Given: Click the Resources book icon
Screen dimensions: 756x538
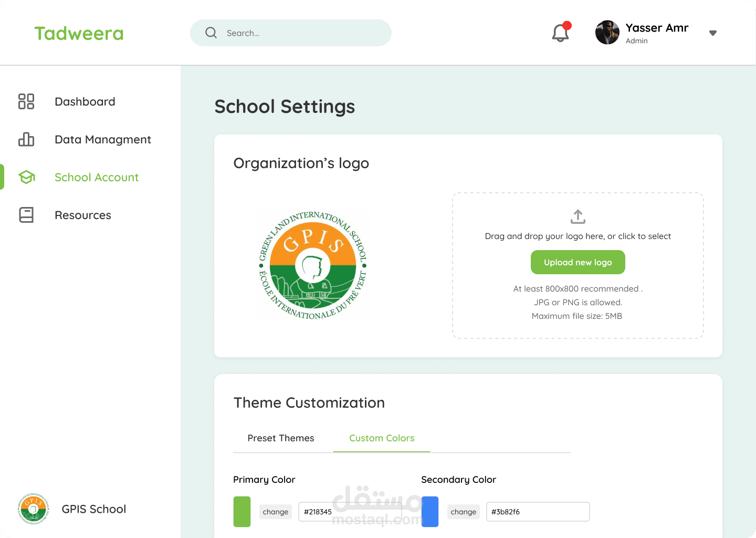Looking at the screenshot, I should [x=26, y=215].
